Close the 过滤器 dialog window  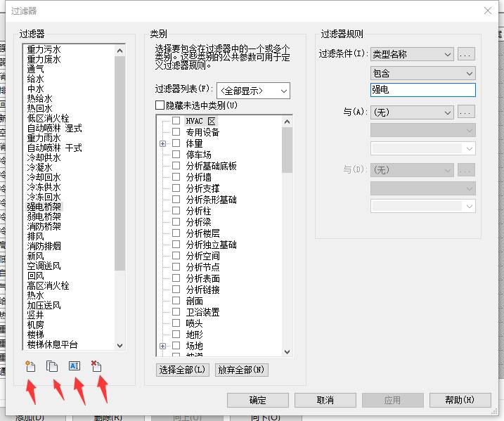[x=488, y=11]
